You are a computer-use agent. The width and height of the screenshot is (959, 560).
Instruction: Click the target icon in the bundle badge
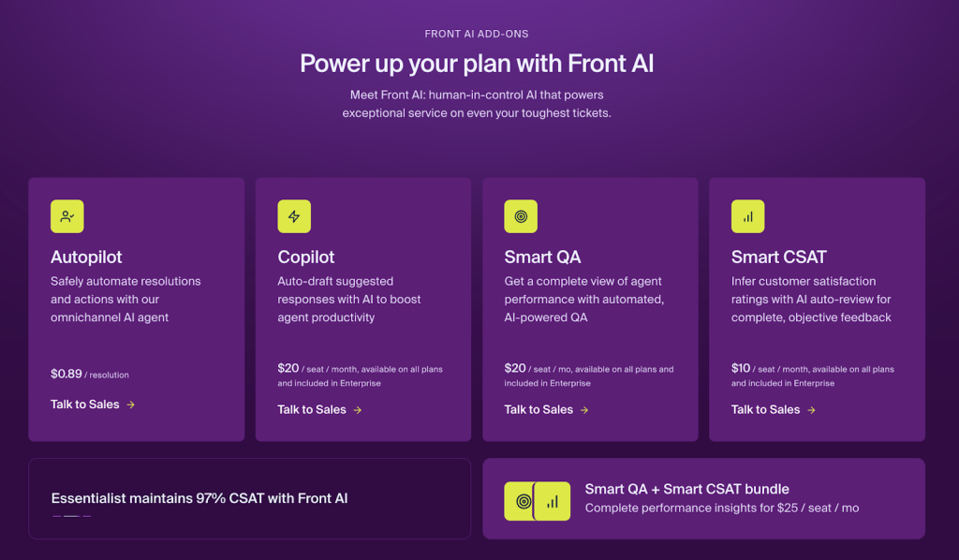tap(521, 501)
